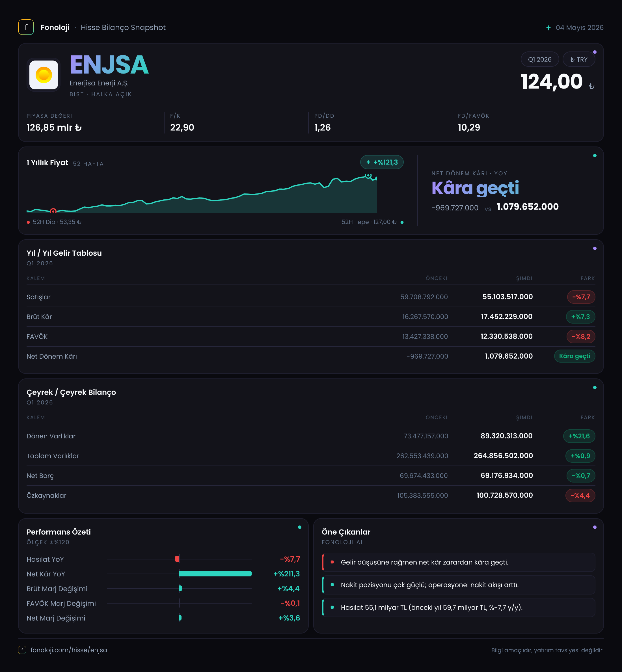
Task: Click the Net Kâr YoY value +%211,3
Action: 286,574
